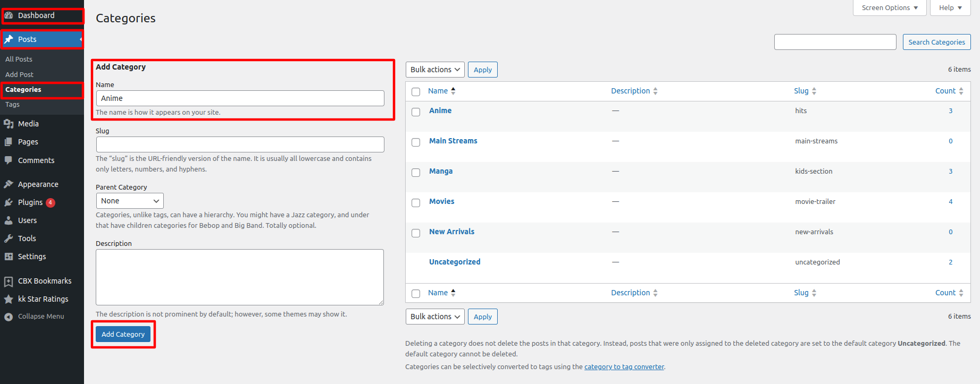Viewport: 980px width, 384px height.
Task: Click the Plugins plug icon
Action: pyautogui.click(x=9, y=202)
